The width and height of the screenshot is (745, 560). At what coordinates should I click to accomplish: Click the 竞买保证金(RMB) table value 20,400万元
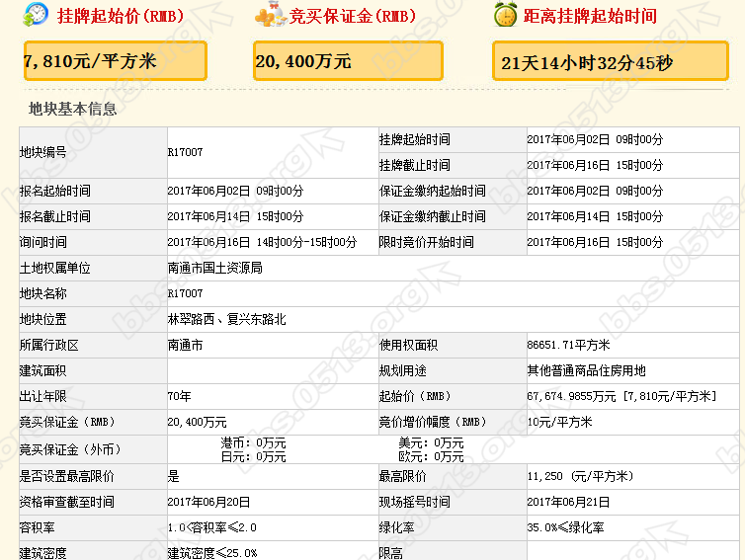(x=198, y=422)
